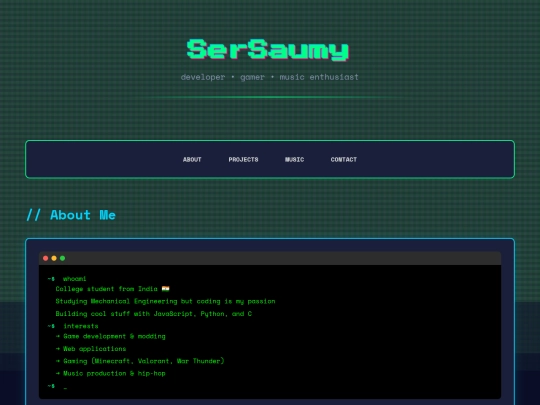Click the yellow terminal window dot

click(54, 258)
